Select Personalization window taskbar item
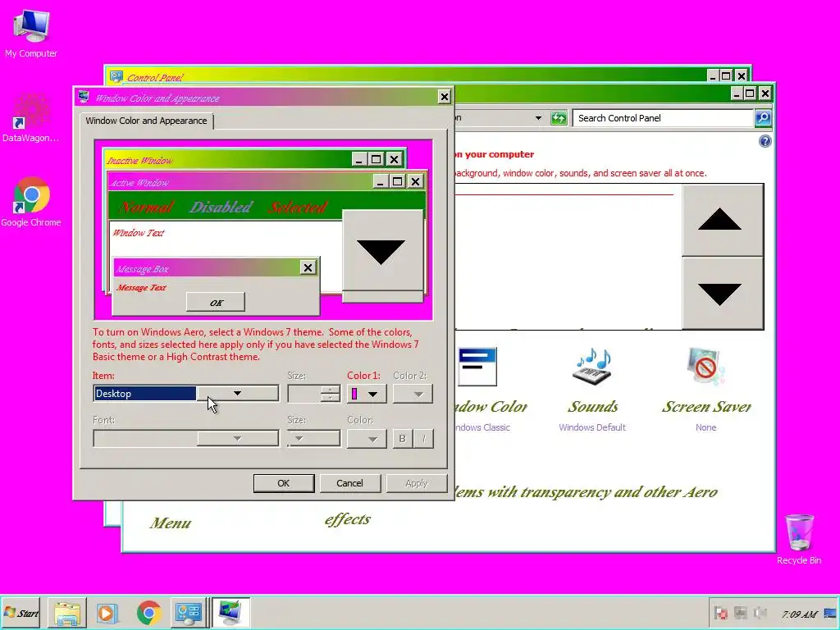Viewport: 840px width, 630px height. [231, 613]
